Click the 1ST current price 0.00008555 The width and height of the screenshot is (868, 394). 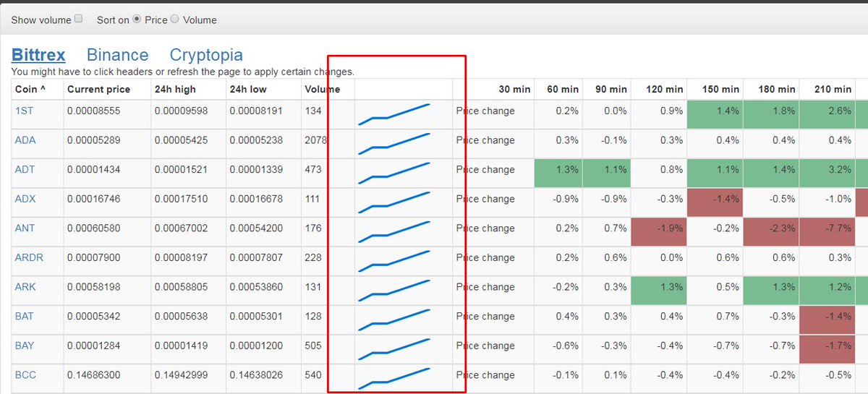coord(94,111)
